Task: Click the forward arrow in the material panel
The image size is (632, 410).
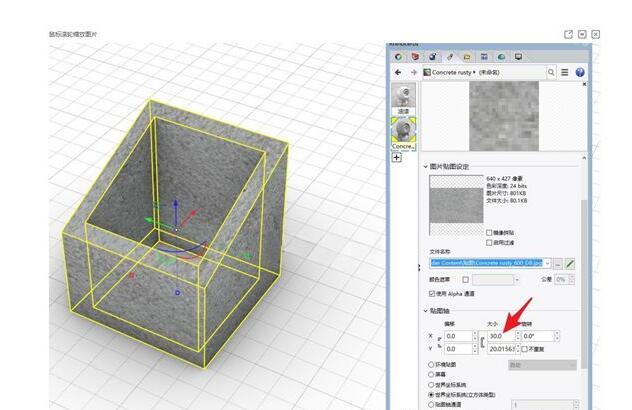Action: [413, 72]
